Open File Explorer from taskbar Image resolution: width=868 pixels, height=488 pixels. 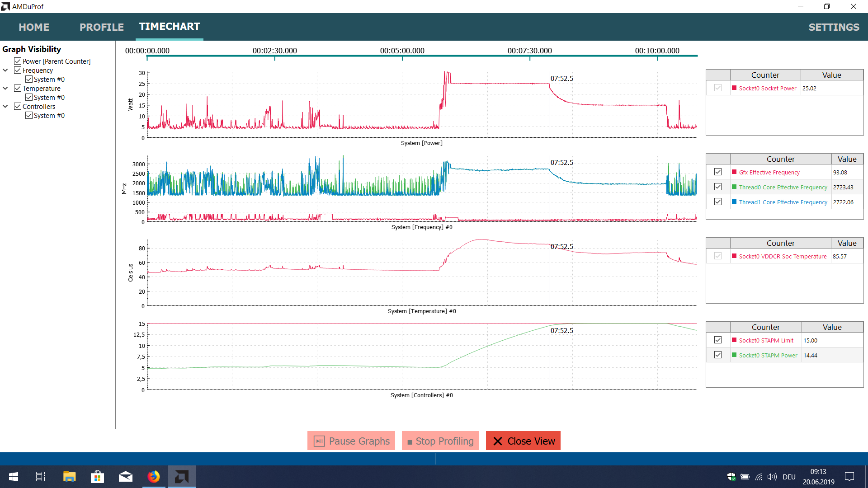point(69,477)
